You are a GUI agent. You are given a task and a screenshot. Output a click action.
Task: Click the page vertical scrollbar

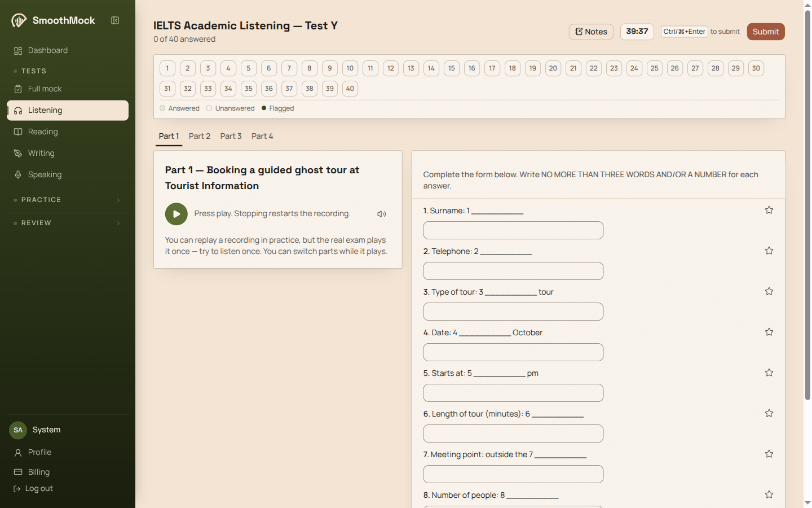pos(807,205)
